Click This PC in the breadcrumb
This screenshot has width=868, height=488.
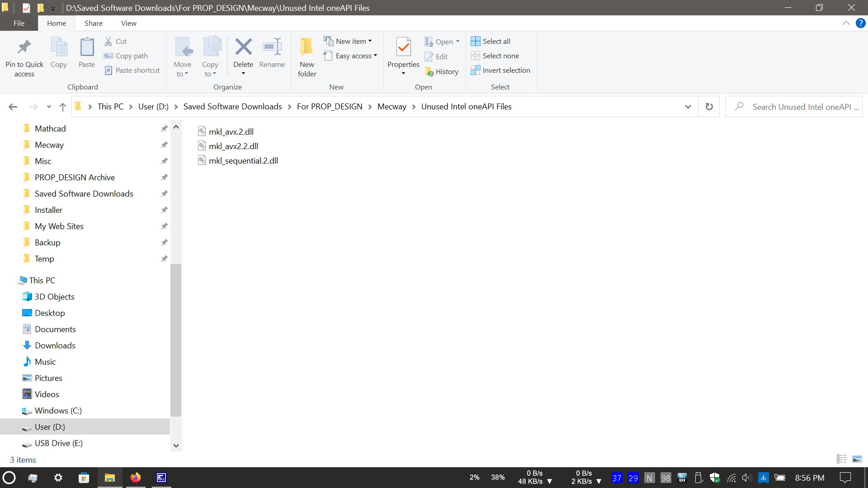(110, 107)
